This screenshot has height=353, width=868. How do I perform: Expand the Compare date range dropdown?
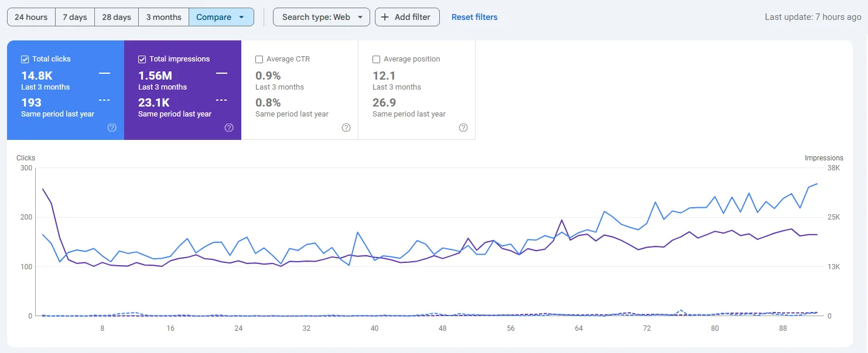[x=221, y=17]
